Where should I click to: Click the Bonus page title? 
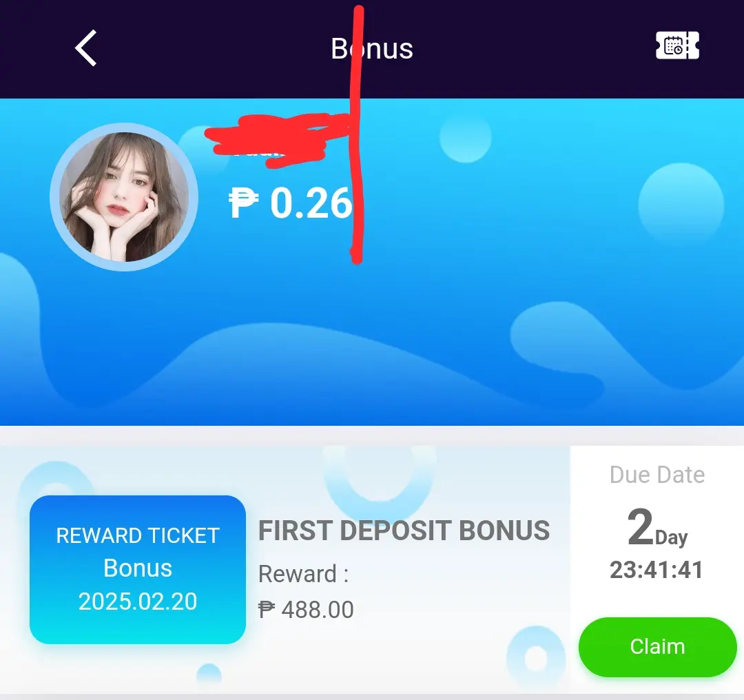point(372,48)
